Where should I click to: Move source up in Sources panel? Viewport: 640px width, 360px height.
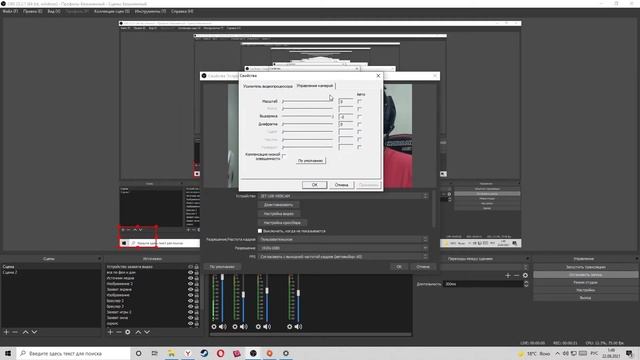138,332
